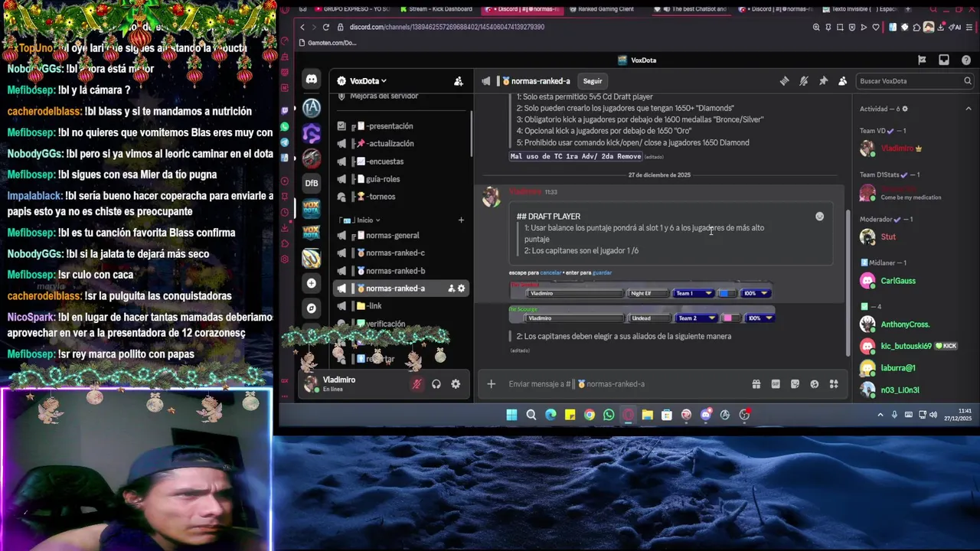Open Discord direct messages home icon
Viewport: 980px width, 551px height.
pos(312,80)
